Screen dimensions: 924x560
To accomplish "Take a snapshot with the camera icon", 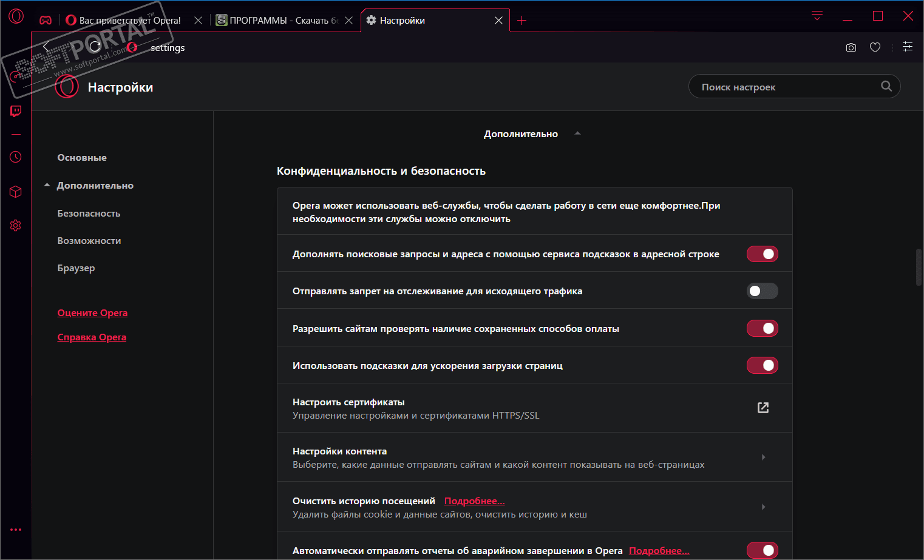I will pyautogui.click(x=851, y=47).
